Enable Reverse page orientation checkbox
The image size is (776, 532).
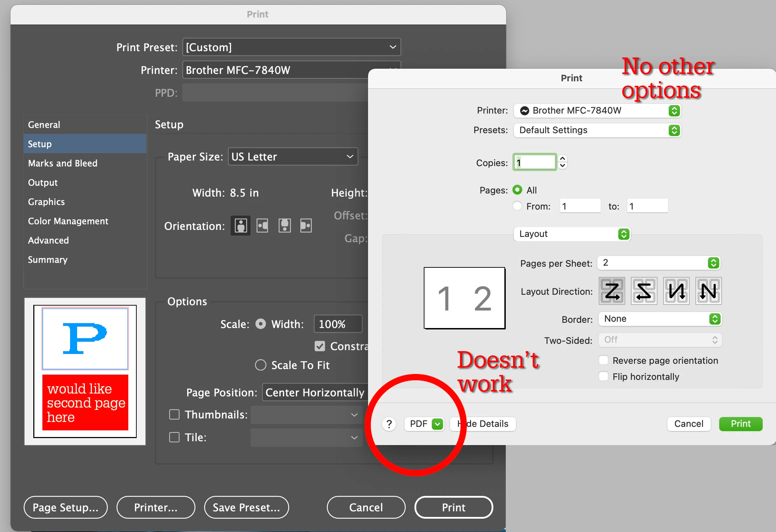point(604,361)
